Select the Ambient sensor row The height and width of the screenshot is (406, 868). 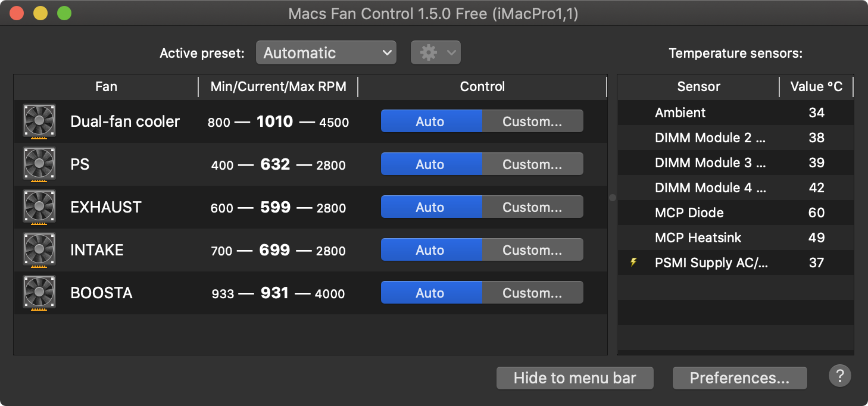tap(735, 113)
